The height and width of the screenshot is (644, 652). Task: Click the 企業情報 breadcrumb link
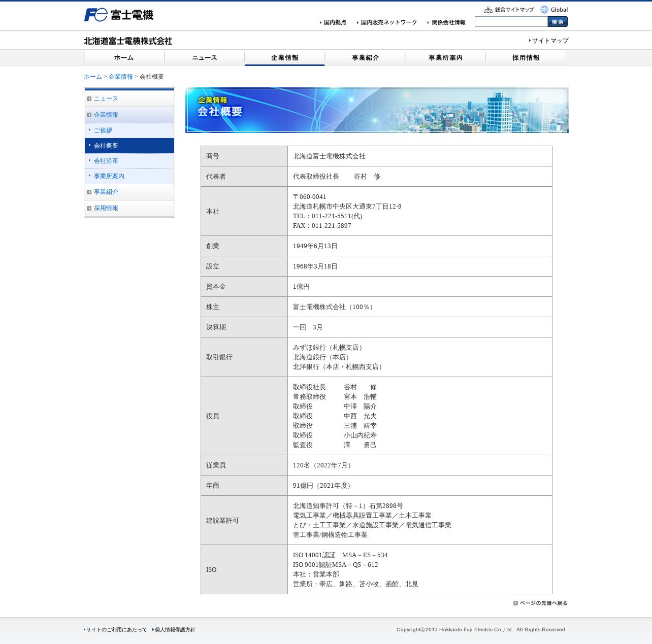point(121,77)
